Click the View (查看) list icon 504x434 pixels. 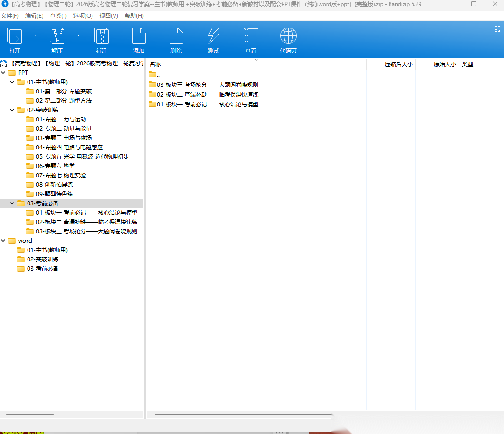click(251, 36)
